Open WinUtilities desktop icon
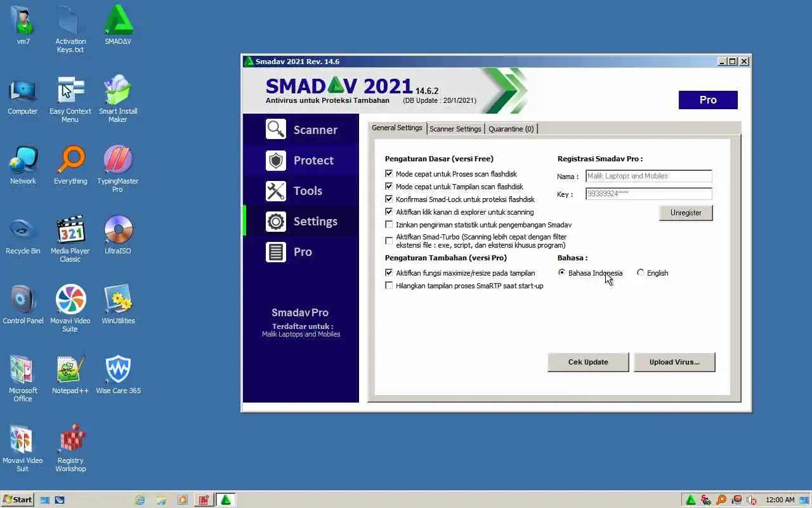Screen dimensions: 812x508 pyautogui.click(x=118, y=306)
